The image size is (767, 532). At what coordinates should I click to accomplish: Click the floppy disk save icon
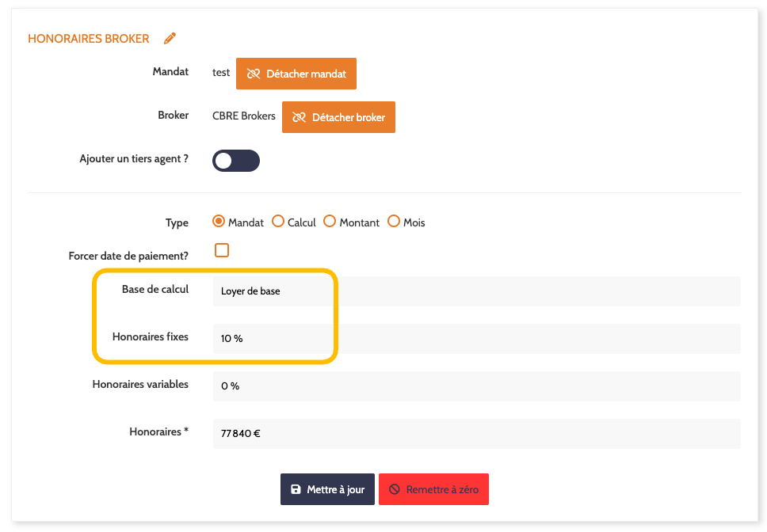coord(296,489)
